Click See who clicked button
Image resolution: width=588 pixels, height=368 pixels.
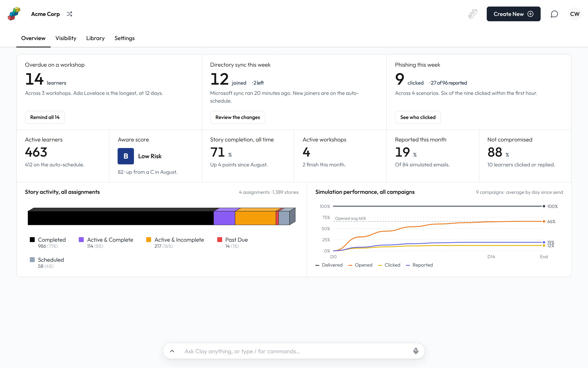[x=418, y=117]
